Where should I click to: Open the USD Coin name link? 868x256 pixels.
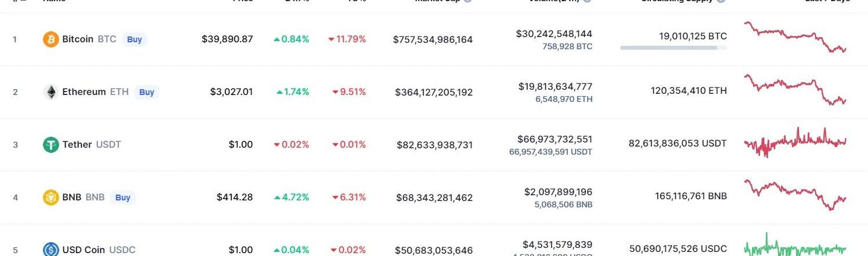pyautogui.click(x=84, y=250)
